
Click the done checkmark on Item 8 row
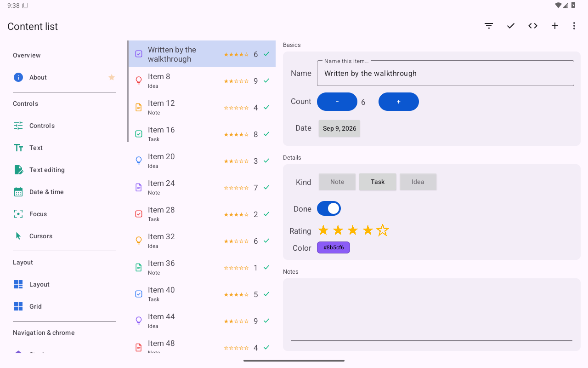[x=266, y=80]
